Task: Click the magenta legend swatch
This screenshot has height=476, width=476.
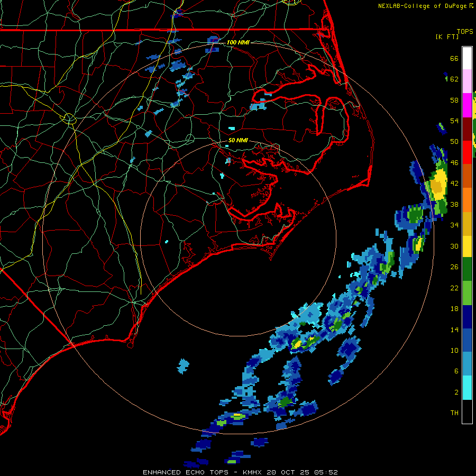Action: [467, 105]
